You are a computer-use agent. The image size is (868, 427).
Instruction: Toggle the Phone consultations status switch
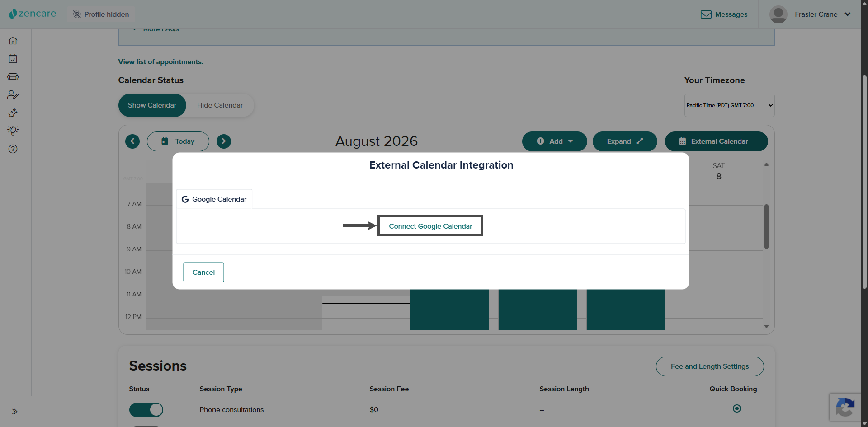click(146, 410)
